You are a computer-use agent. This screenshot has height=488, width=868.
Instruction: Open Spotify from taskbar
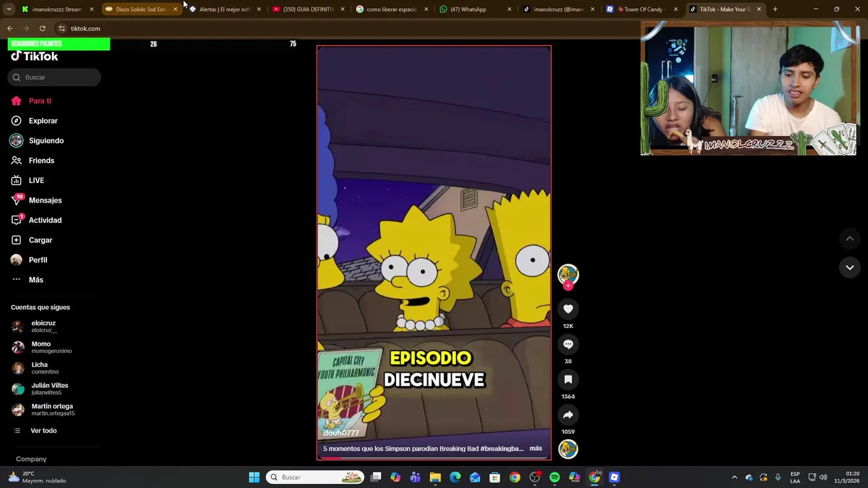pyautogui.click(x=555, y=477)
